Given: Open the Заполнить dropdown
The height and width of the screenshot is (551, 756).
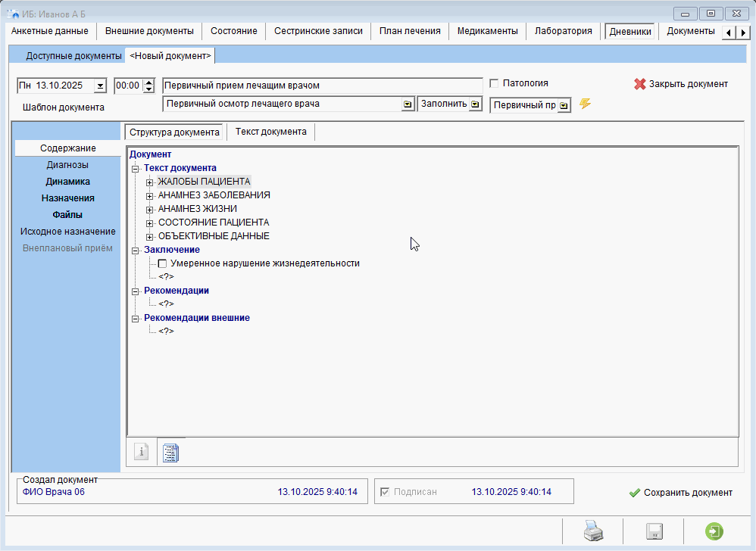Looking at the screenshot, I should (475, 104).
